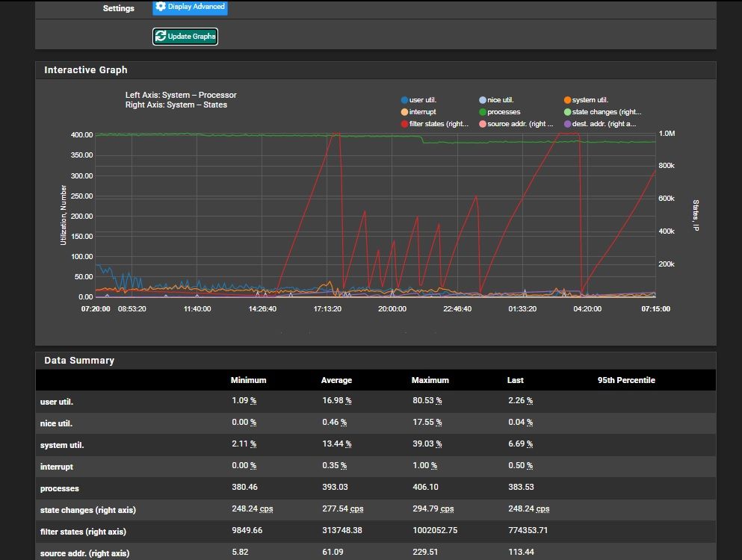Click the Data Summary panel heading
The width and height of the screenshot is (742, 560).
tap(79, 361)
